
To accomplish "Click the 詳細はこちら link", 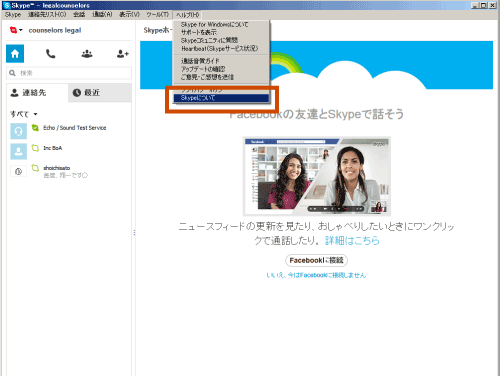I will click(x=352, y=240).
